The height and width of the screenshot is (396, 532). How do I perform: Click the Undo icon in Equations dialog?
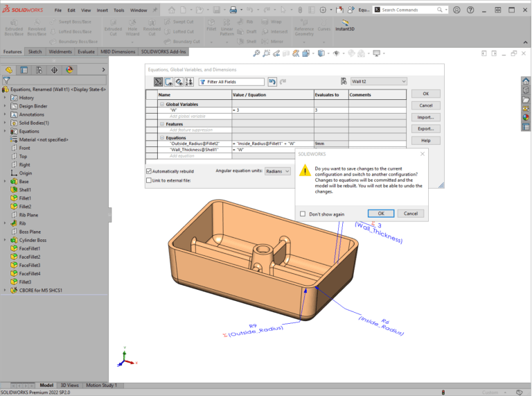pyautogui.click(x=272, y=82)
